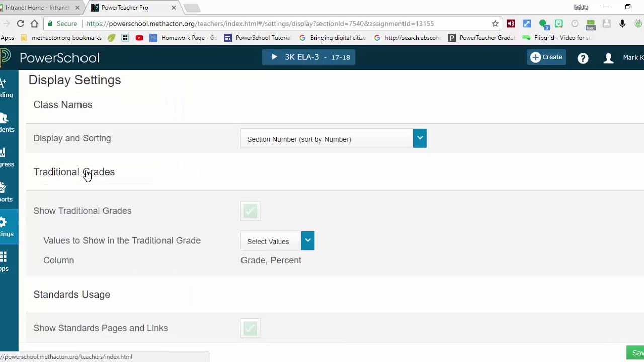644x362 pixels.
Task: Open the green leaf bookmark icon
Action: point(111,38)
